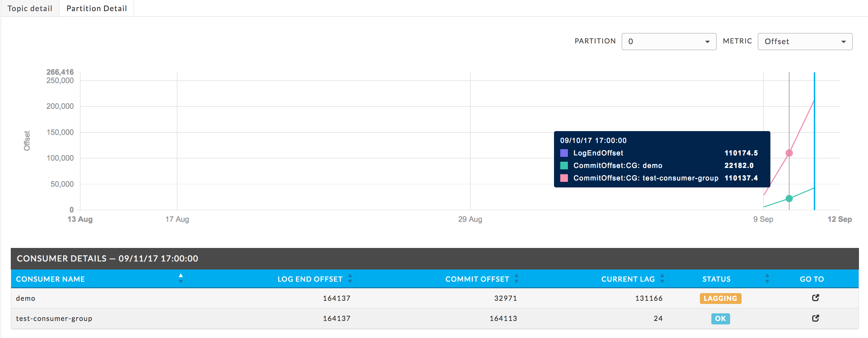868x338 pixels.
Task: Click the blue vertical time marker line
Action: (815, 141)
